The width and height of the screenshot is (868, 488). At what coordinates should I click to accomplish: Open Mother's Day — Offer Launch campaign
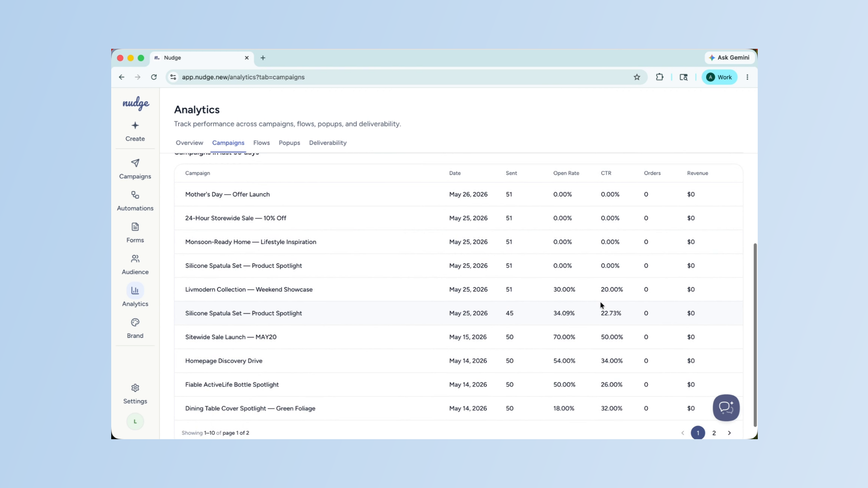coord(227,194)
